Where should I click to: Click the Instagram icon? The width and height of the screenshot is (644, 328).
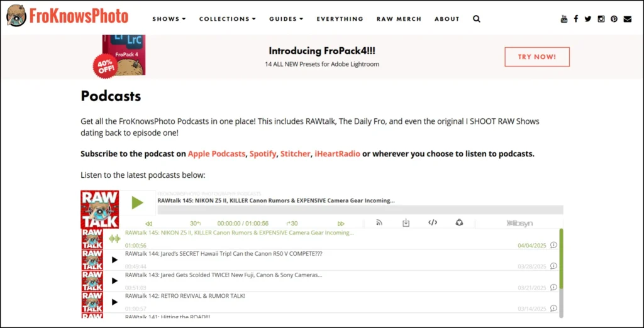click(601, 19)
